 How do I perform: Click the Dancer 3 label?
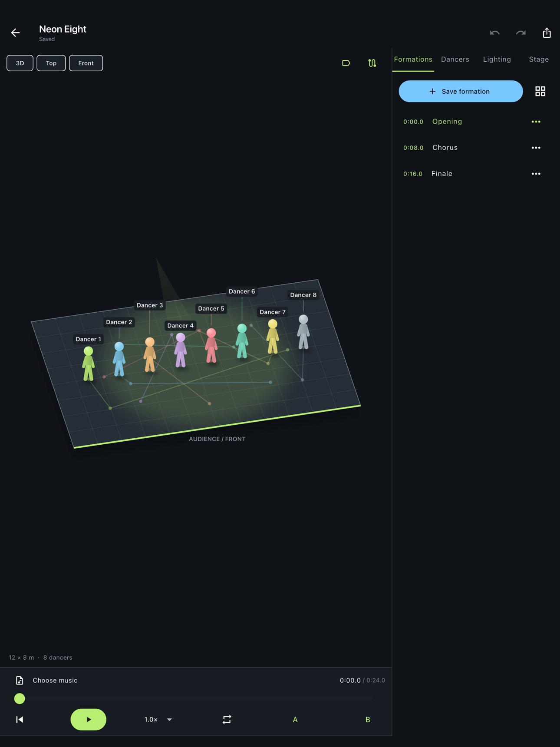(150, 305)
